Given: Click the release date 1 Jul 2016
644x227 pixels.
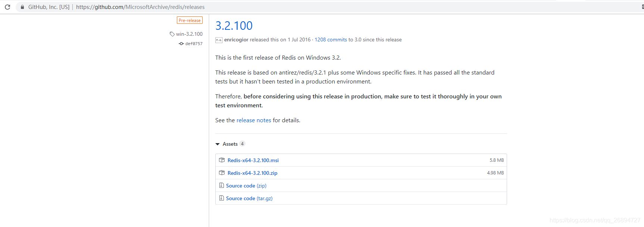Looking at the screenshot, I should (299, 40).
